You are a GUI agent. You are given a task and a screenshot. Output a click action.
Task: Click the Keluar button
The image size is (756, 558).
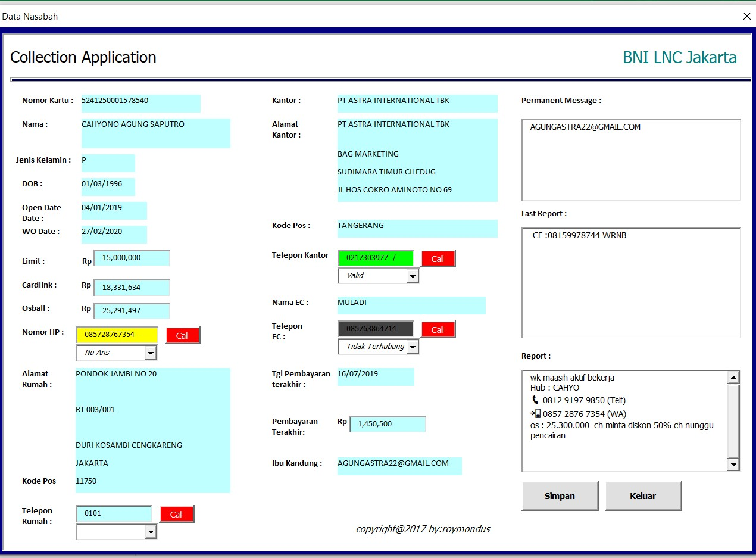click(x=643, y=496)
